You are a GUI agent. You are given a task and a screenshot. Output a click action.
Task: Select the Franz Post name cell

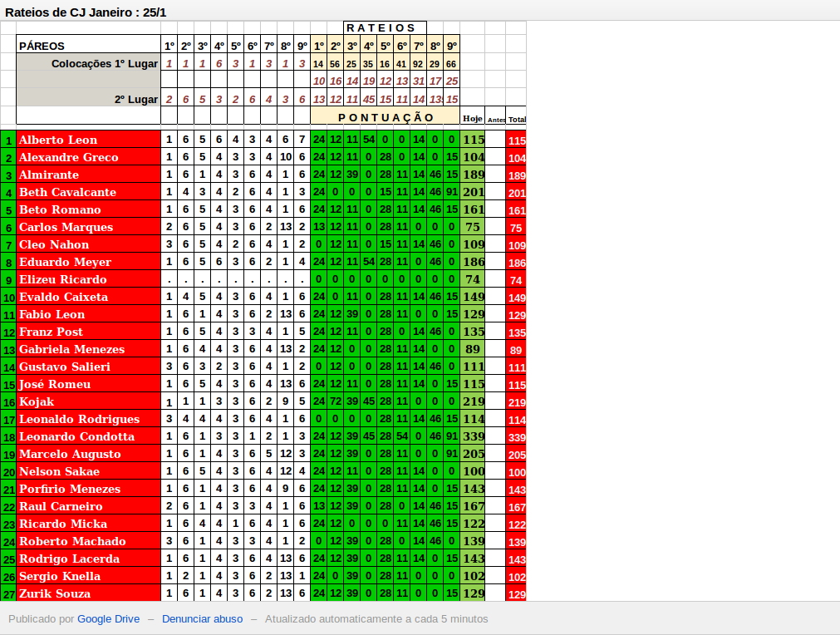[88, 332]
